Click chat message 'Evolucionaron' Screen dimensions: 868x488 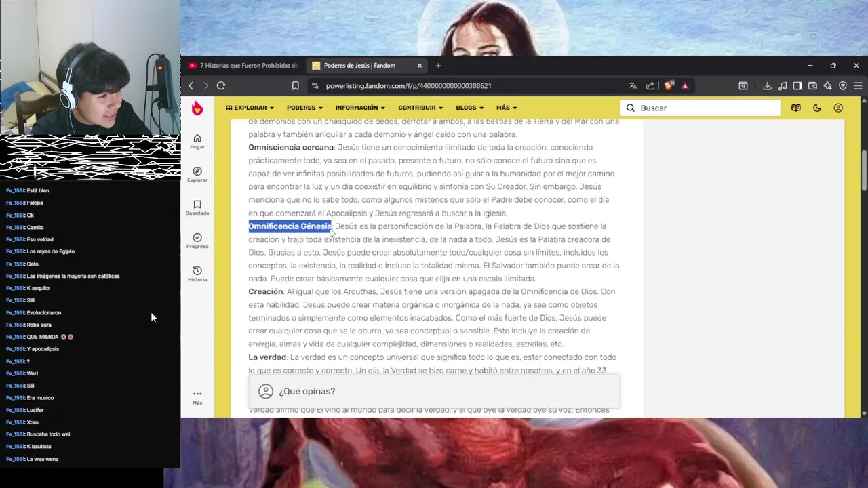(44, 312)
